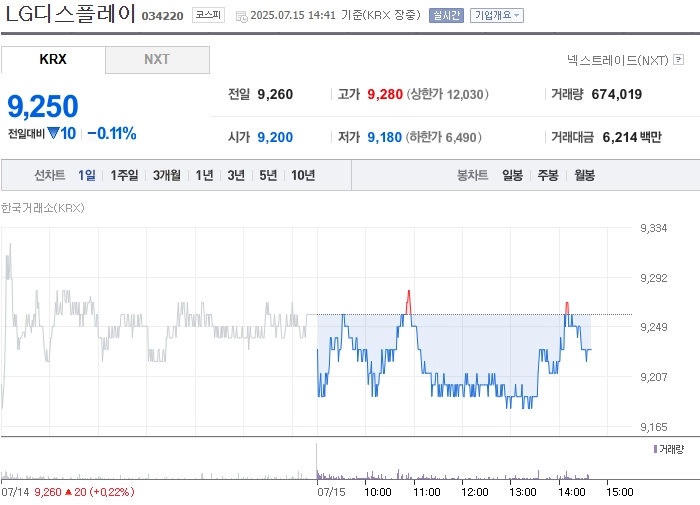Viewport: 700px width, 505px height.
Task: Click the stock code 034220
Action: pyautogui.click(x=162, y=16)
